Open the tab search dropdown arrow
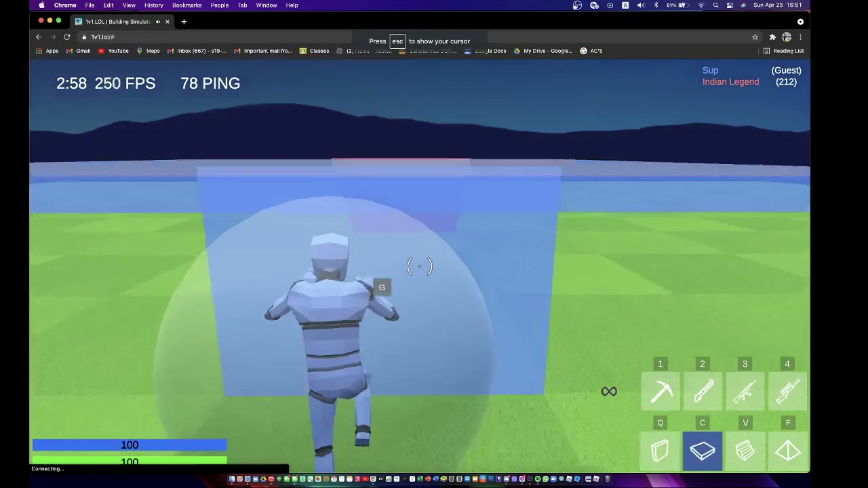868x488 pixels. click(800, 22)
